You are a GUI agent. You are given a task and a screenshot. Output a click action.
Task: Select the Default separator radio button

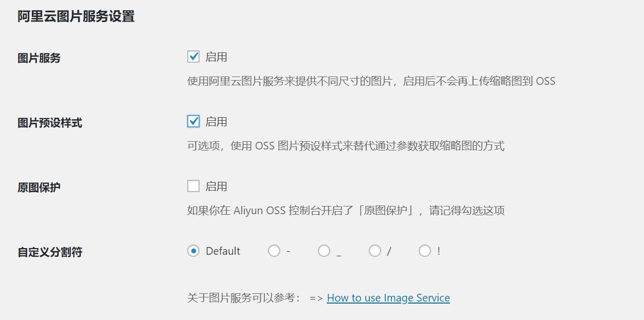pos(193,251)
